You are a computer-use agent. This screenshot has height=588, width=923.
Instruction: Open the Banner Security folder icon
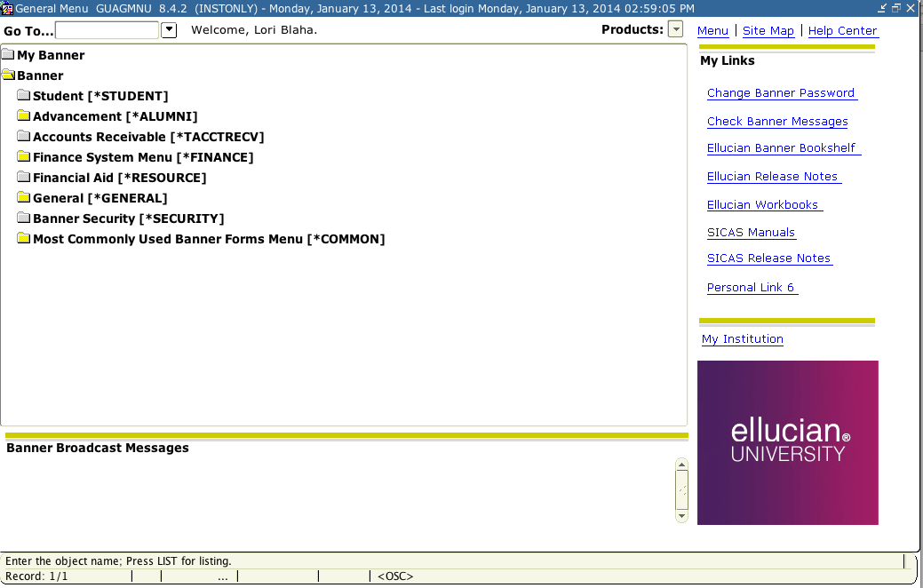pyautogui.click(x=24, y=218)
